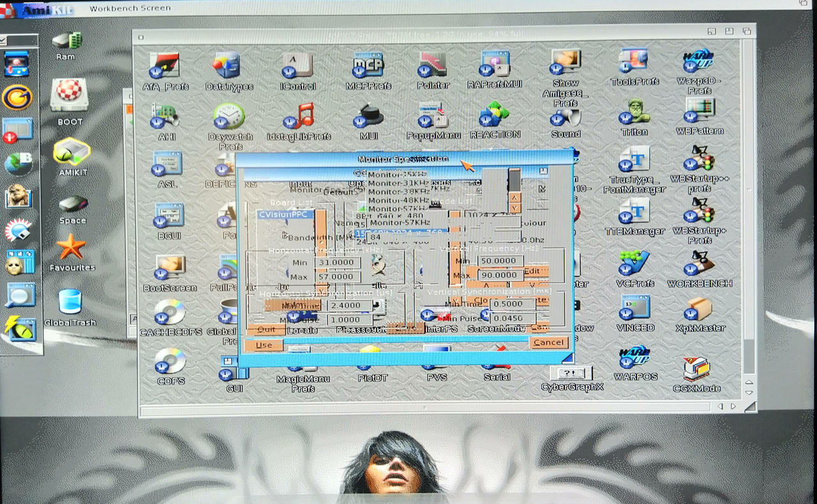The width and height of the screenshot is (817, 504).
Task: Edit horizontal Min Pulse field 1.0000
Action: 349,320
